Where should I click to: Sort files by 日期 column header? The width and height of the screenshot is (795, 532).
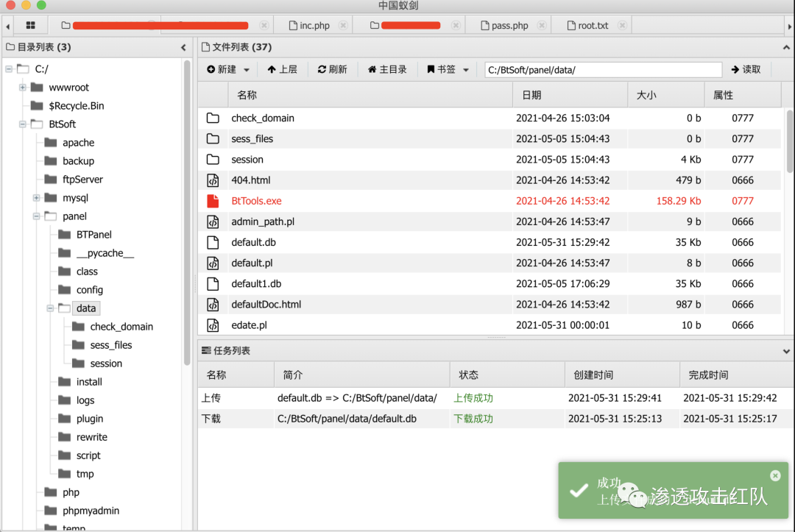[x=570, y=95]
